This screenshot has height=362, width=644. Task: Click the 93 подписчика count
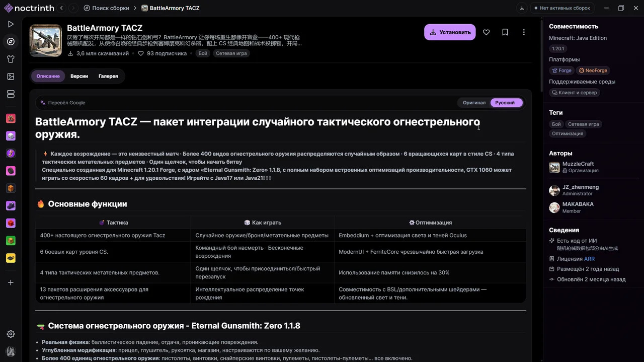(162, 53)
